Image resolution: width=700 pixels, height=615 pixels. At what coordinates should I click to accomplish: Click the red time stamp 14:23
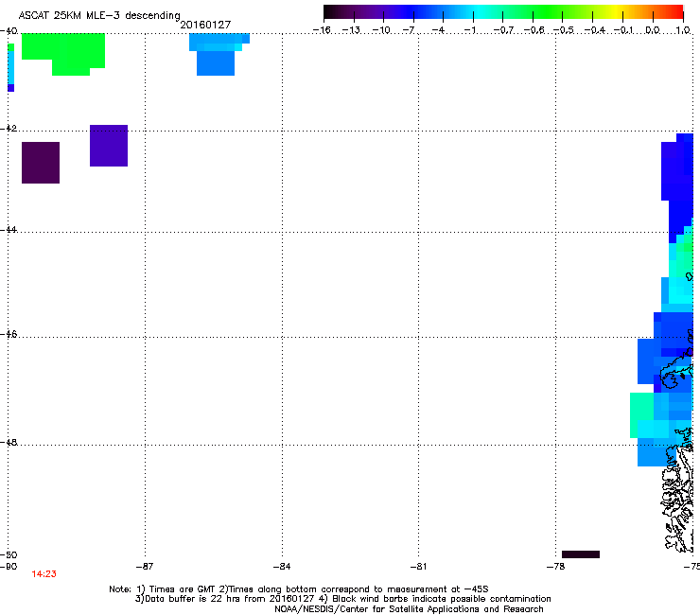tap(44, 574)
